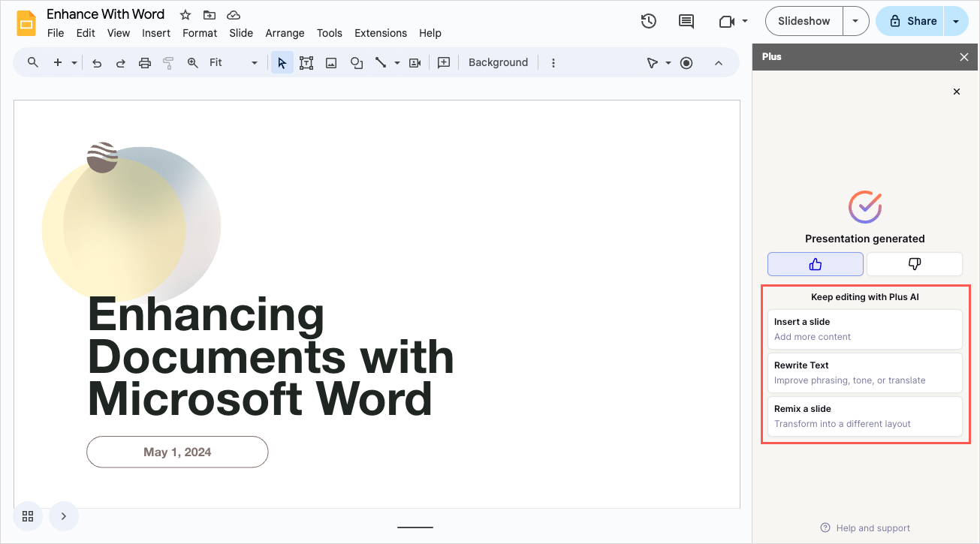Open the Slide menu
The image size is (980, 544).
tap(241, 33)
